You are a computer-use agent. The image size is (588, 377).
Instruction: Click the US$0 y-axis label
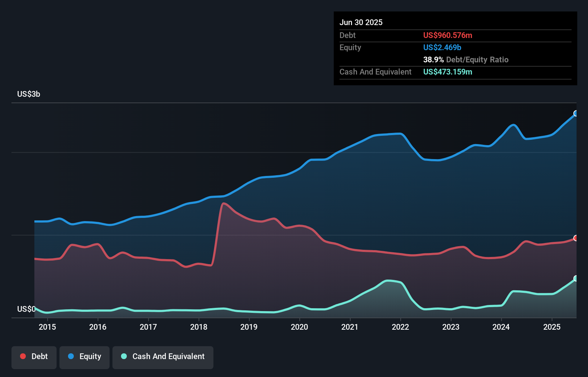tap(26, 309)
